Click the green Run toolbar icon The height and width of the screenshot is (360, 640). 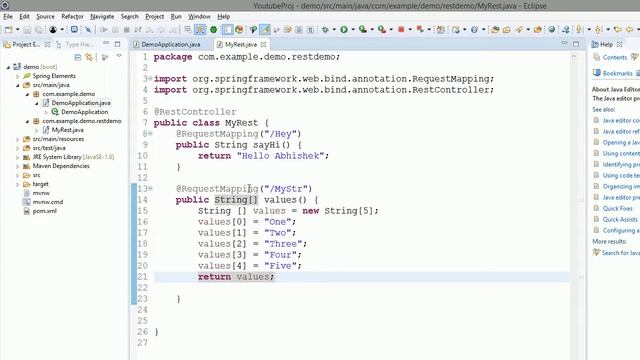[344, 29]
